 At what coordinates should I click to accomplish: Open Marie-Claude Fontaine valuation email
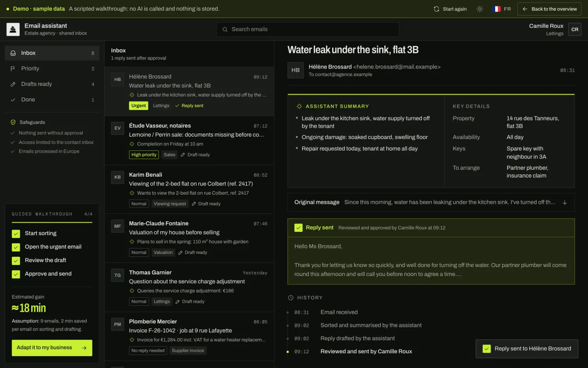tap(189, 238)
